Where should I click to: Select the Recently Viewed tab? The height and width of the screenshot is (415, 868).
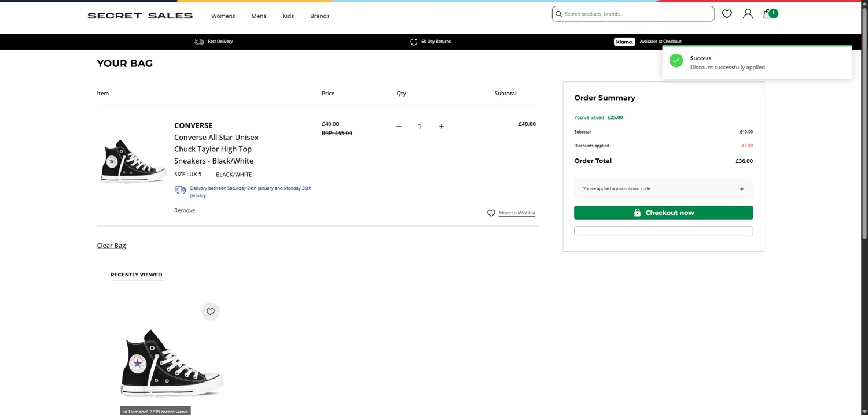click(x=136, y=275)
